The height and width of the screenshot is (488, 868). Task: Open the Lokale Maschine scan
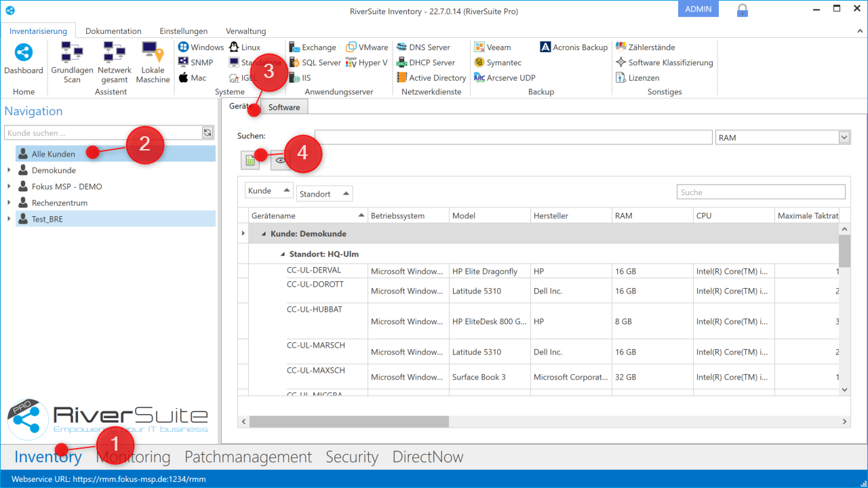[153, 62]
